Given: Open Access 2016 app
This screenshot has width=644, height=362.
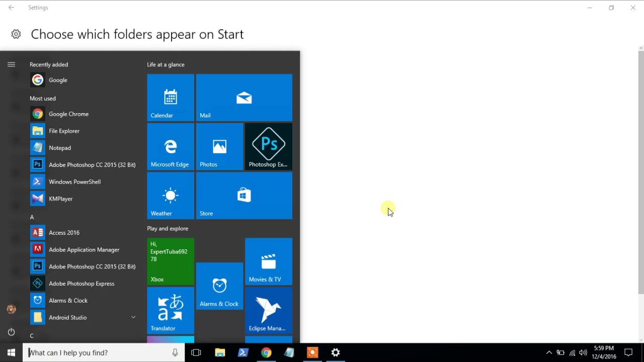Looking at the screenshot, I should click(x=83, y=233).
